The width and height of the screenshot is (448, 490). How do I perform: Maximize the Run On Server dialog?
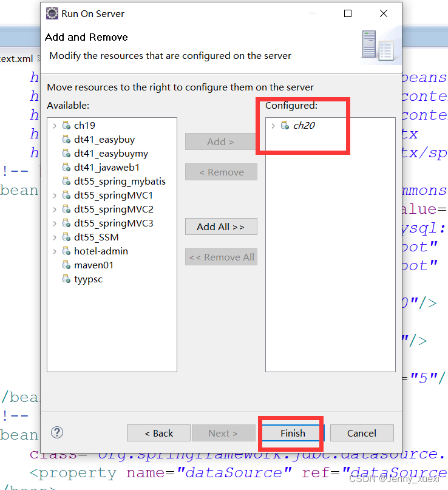(x=348, y=13)
